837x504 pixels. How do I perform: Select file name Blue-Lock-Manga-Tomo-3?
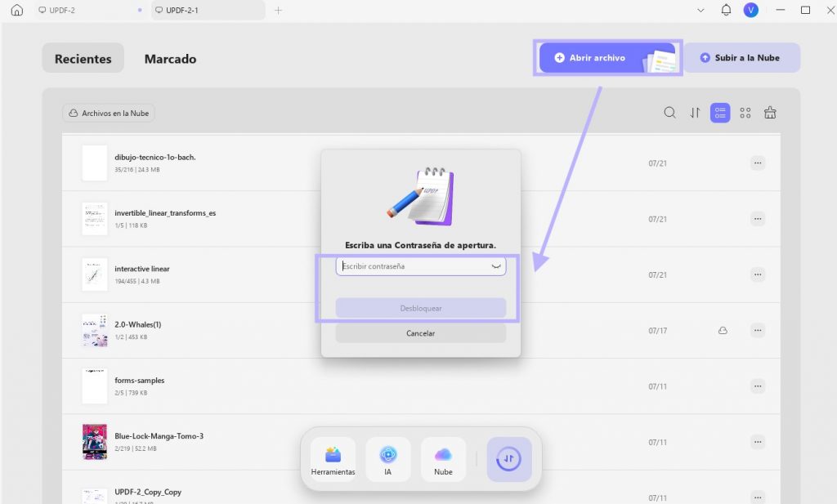point(159,435)
